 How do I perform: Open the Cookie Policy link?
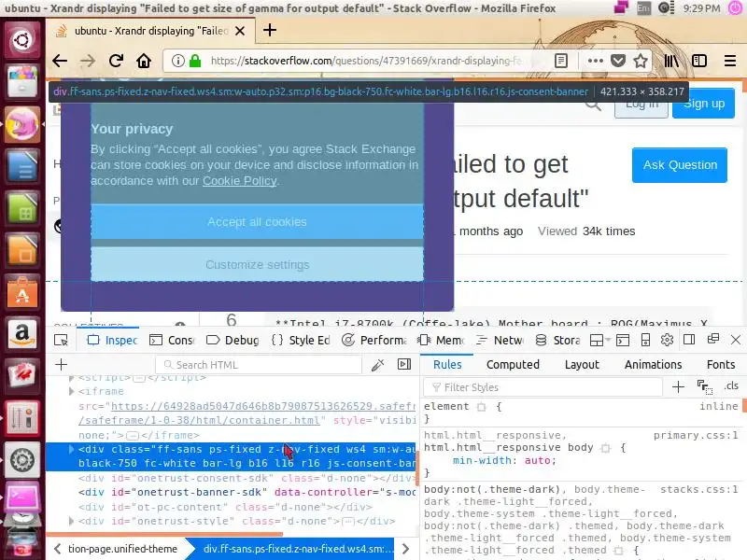[x=240, y=181]
